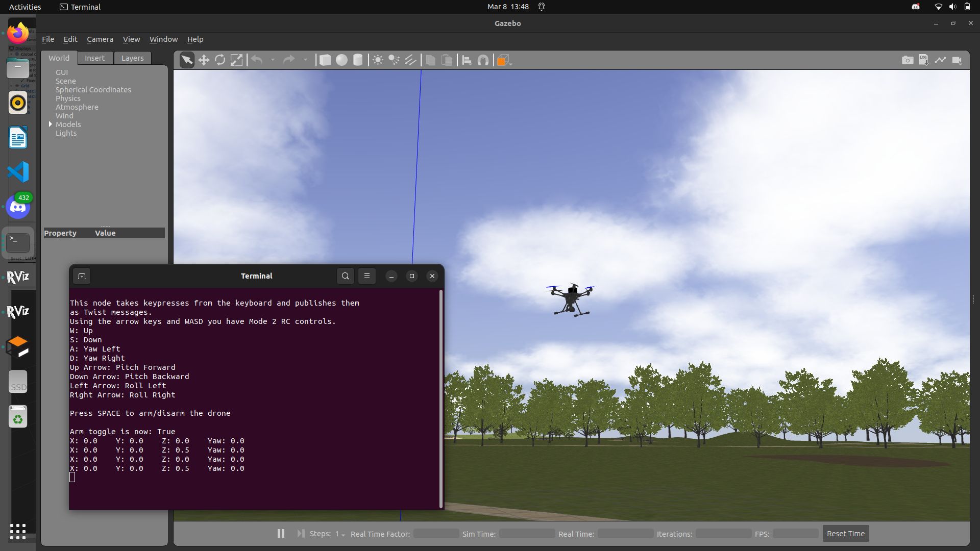Open Discord from the dock
This screenshot has width=980, height=551.
pyautogui.click(x=18, y=207)
